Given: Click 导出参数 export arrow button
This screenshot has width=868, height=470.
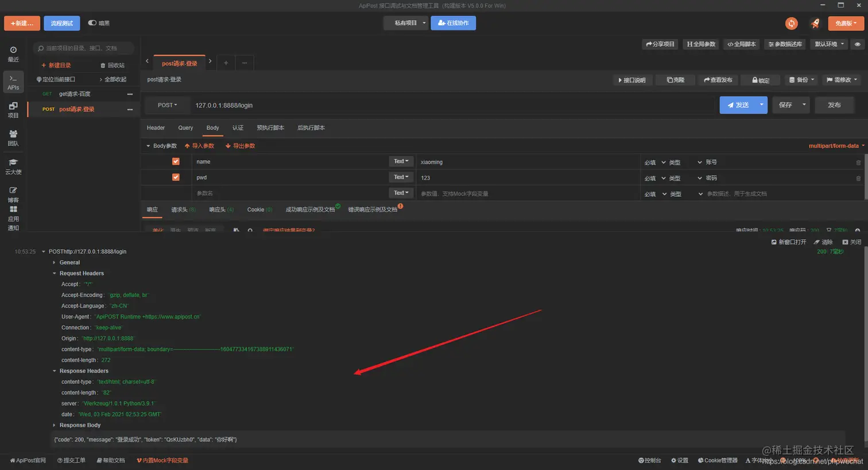Looking at the screenshot, I should click(240, 146).
